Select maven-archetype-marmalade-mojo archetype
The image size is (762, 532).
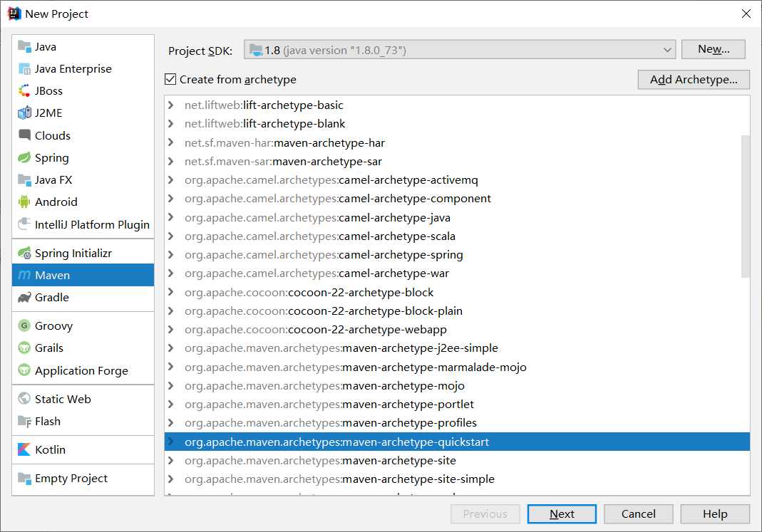tap(457, 367)
